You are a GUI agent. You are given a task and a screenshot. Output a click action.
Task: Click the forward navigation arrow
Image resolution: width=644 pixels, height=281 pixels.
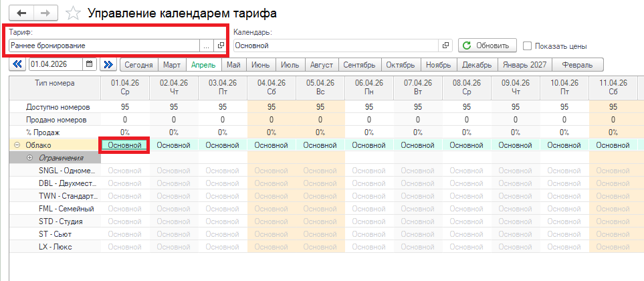(x=45, y=13)
